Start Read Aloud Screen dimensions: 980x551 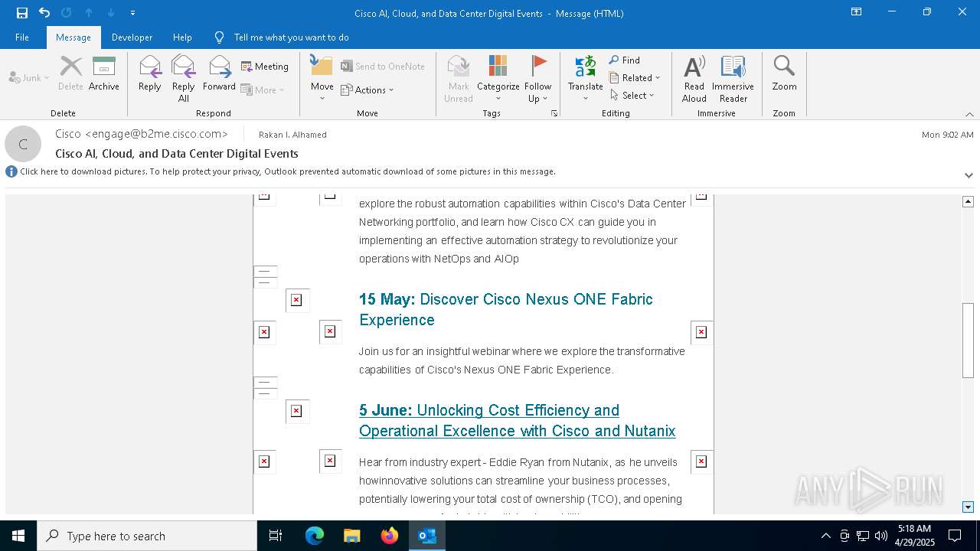point(694,78)
